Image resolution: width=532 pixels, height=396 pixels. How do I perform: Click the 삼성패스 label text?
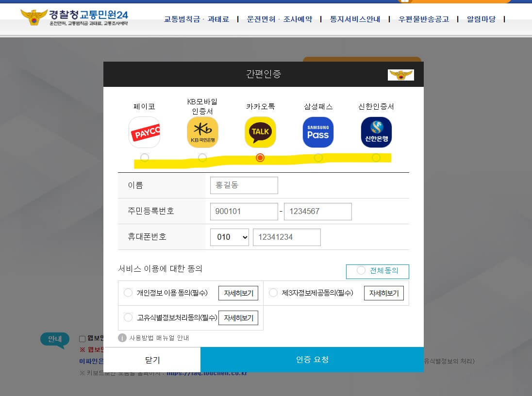[318, 107]
